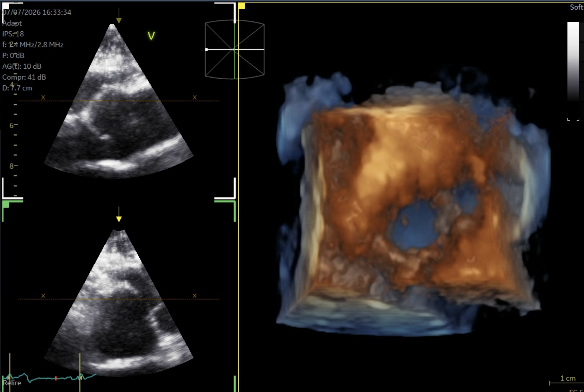Click the dimmed arrow above top sector
This screenshot has height=392, width=584.
pyautogui.click(x=119, y=16)
